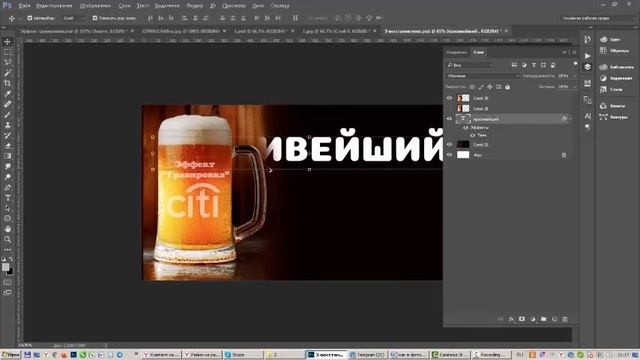
Task: Switch to the 1.psd document tab
Action: click(264, 31)
